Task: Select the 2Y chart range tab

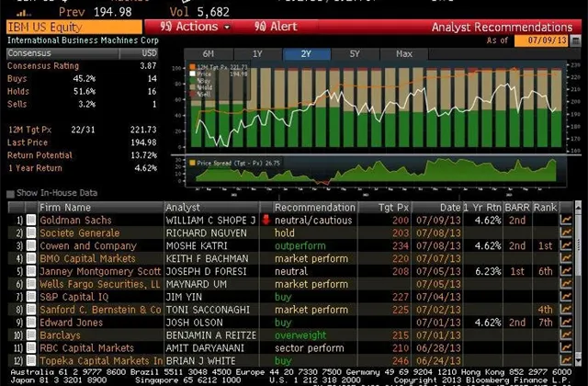Action: point(306,54)
